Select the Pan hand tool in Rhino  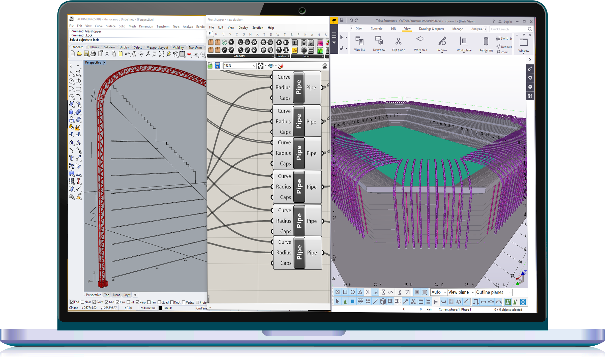coord(134,54)
